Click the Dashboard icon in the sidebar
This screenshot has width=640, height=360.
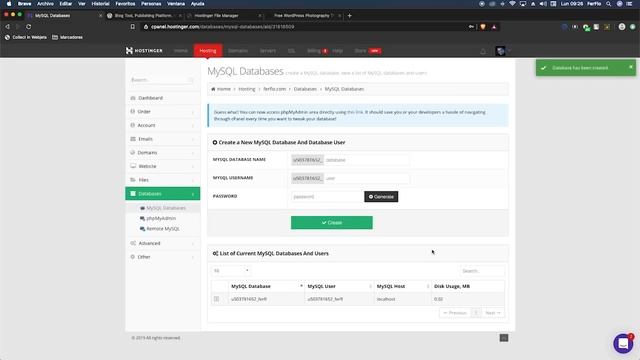click(133, 98)
